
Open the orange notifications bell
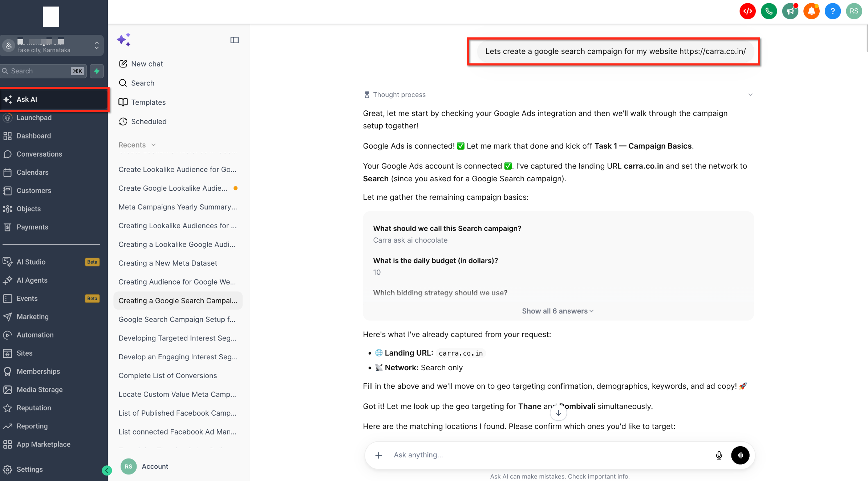coord(811,11)
